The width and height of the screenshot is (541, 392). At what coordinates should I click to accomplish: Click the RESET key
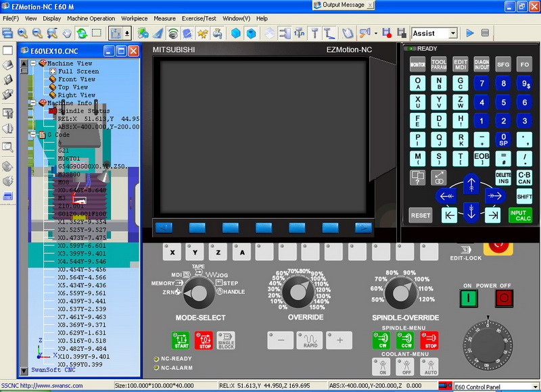point(420,216)
